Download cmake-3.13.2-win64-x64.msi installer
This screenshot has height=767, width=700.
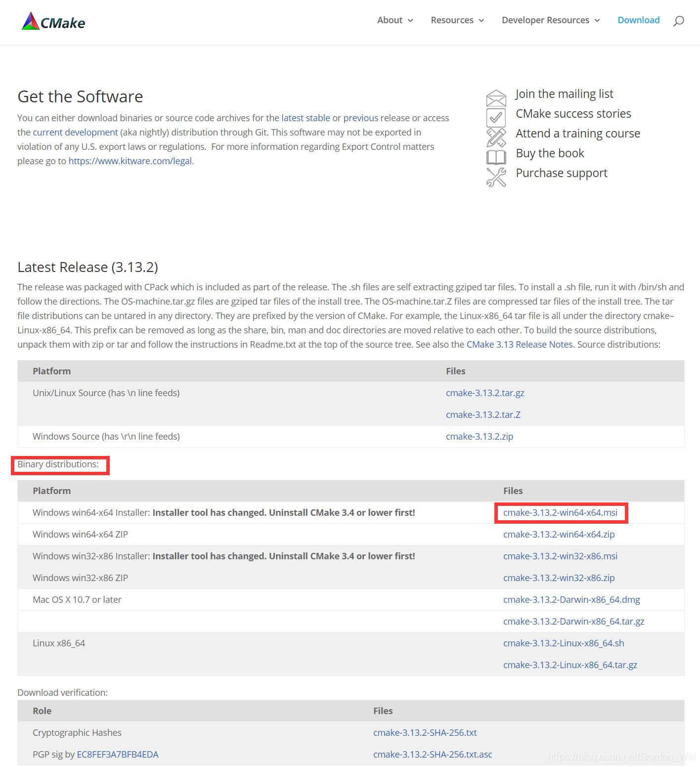(560, 513)
